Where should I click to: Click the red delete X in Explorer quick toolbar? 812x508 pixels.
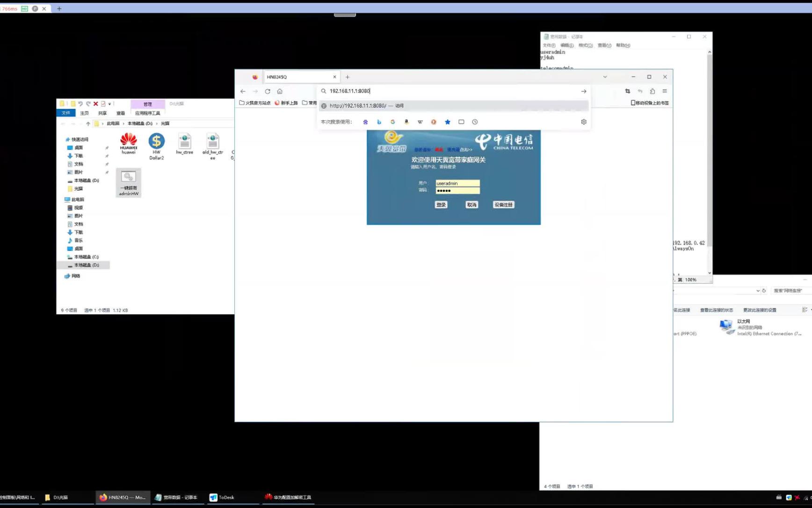[x=95, y=104]
